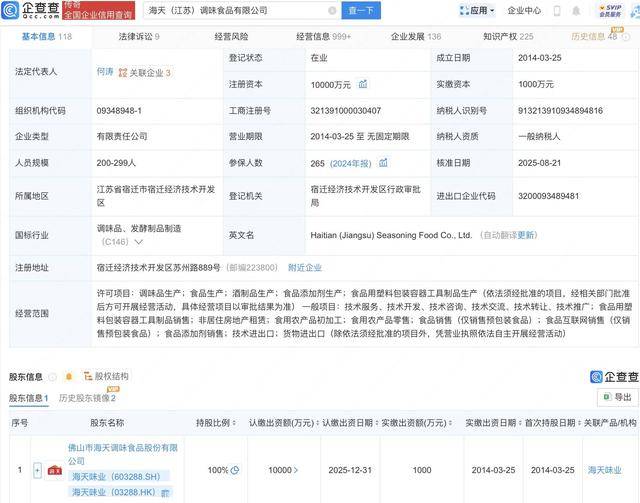Click the 自动翻译更新 link

click(509, 235)
